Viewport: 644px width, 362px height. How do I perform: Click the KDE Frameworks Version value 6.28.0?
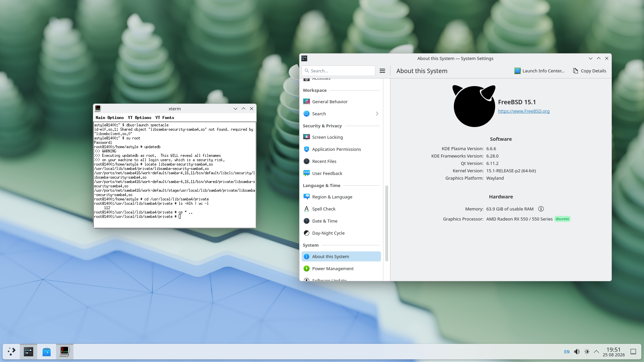click(x=492, y=156)
